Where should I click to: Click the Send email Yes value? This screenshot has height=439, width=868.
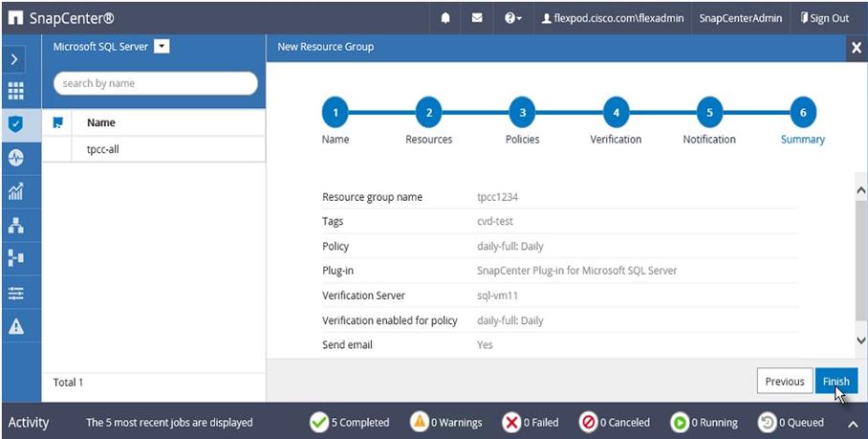pos(485,345)
